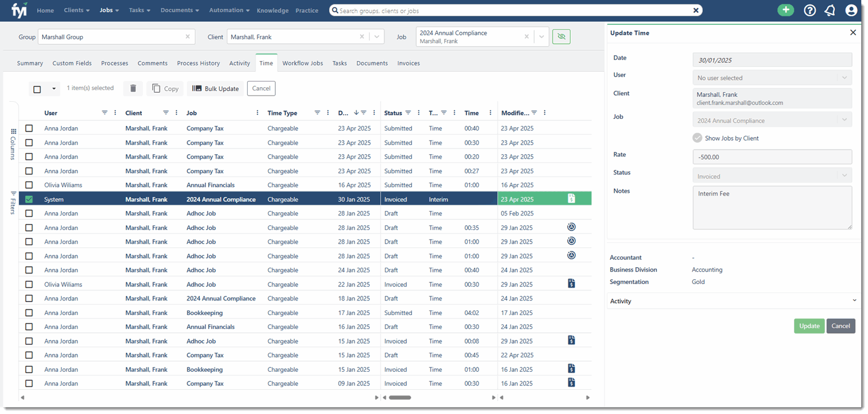The height and width of the screenshot is (414, 868).
Task: Clear the Job 2024 Annual Compliance field
Action: [x=526, y=37]
